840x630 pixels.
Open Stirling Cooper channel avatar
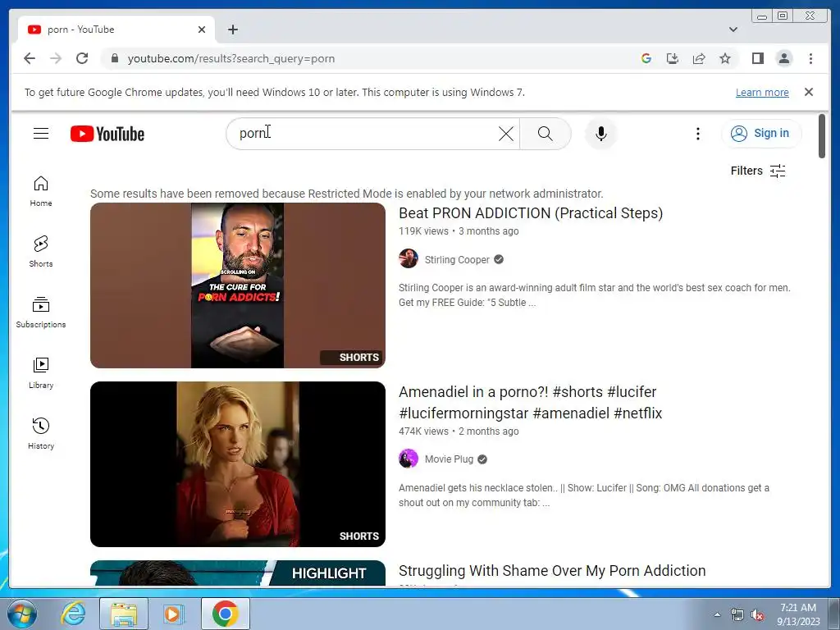409,258
